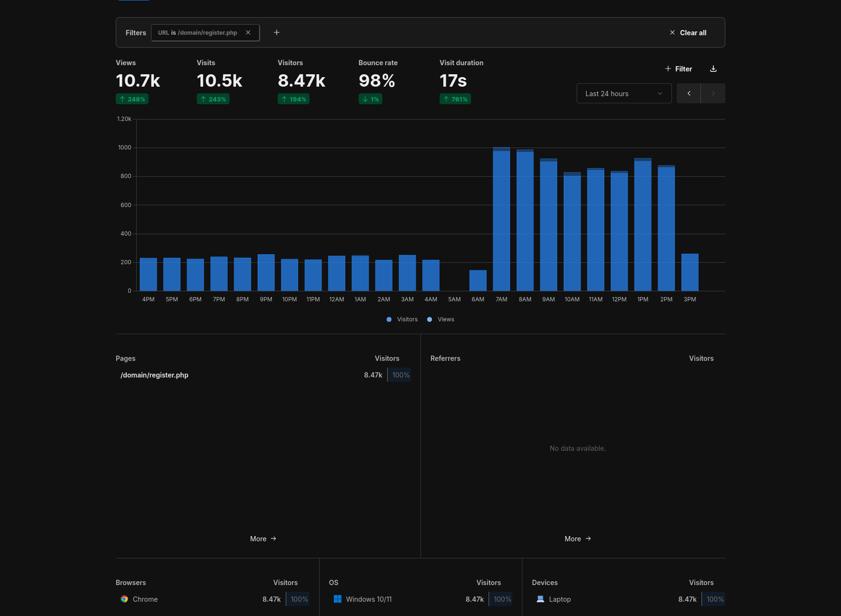The width and height of the screenshot is (841, 616).
Task: Go to next time period arrow
Action: 713,93
